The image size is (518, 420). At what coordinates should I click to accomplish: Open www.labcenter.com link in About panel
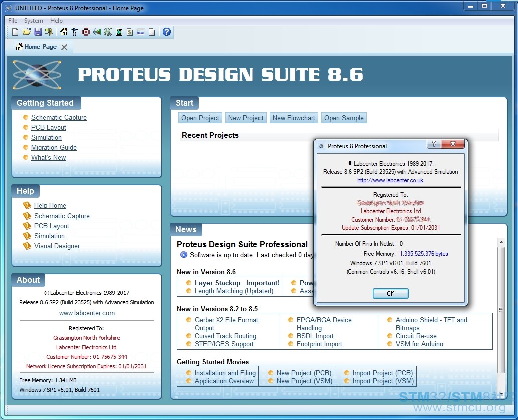tap(87, 313)
